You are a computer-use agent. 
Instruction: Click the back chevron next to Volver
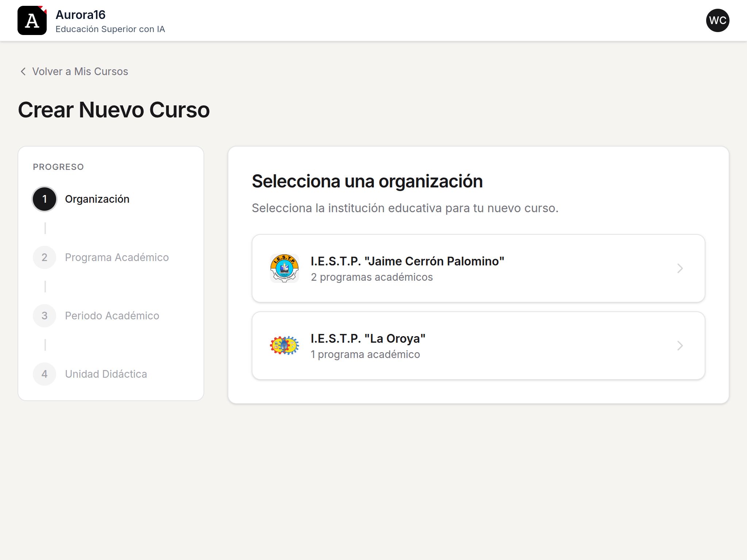[23, 71]
